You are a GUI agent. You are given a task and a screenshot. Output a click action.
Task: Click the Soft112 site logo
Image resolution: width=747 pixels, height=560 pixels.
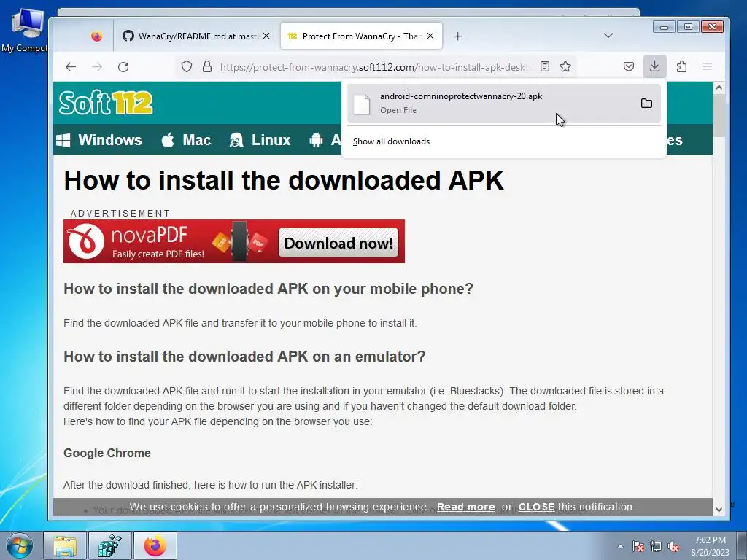[x=106, y=102]
